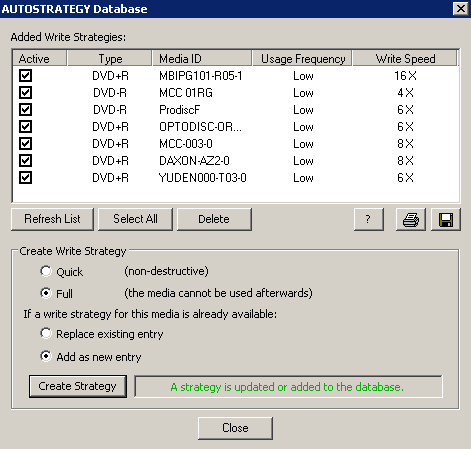471x449 pixels.
Task: Choose Add as new entry option
Action: pos(46,356)
